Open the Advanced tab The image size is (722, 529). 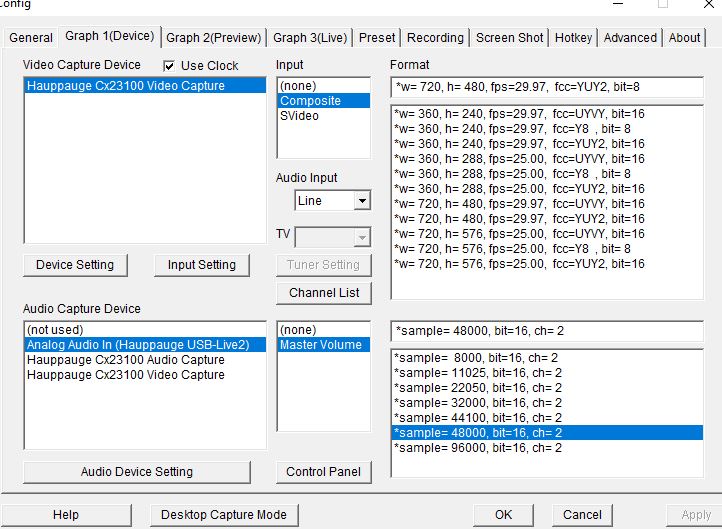[x=630, y=37]
